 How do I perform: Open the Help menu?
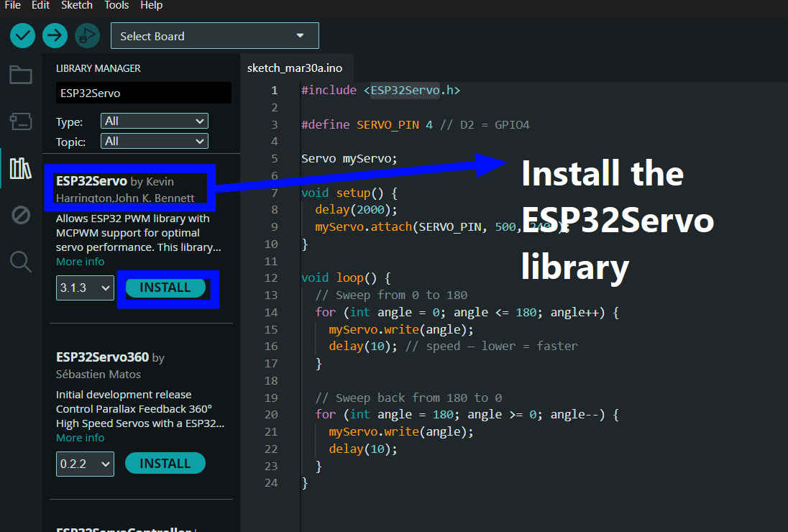click(x=151, y=6)
